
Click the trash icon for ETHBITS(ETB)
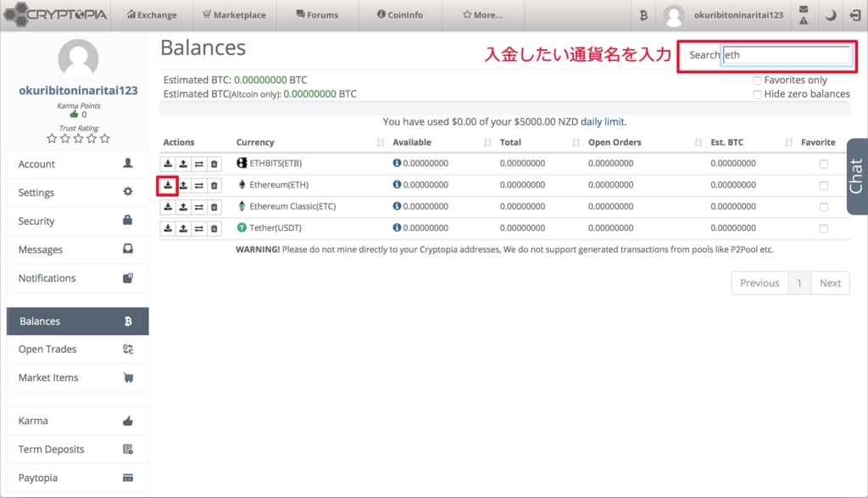[x=214, y=164]
